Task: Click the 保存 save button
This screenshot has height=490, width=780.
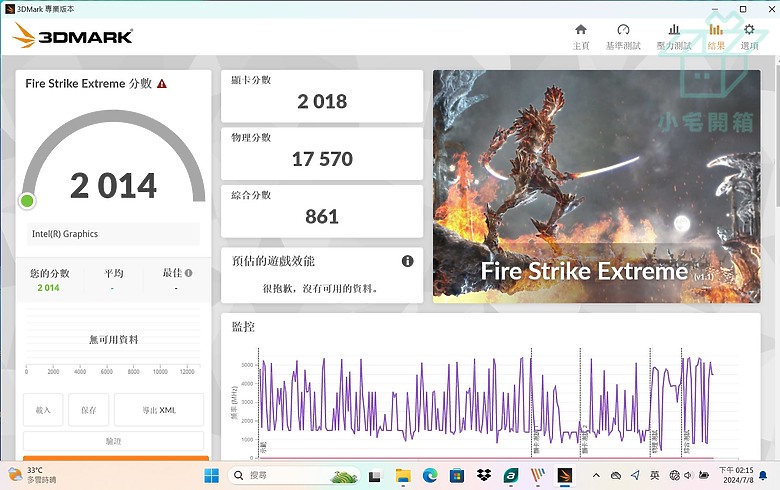Action: click(x=89, y=410)
